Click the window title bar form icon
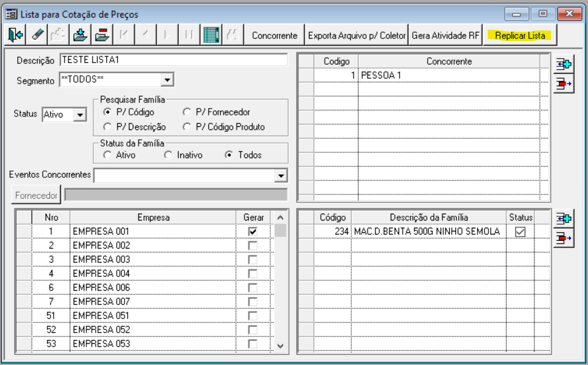 pyautogui.click(x=11, y=14)
